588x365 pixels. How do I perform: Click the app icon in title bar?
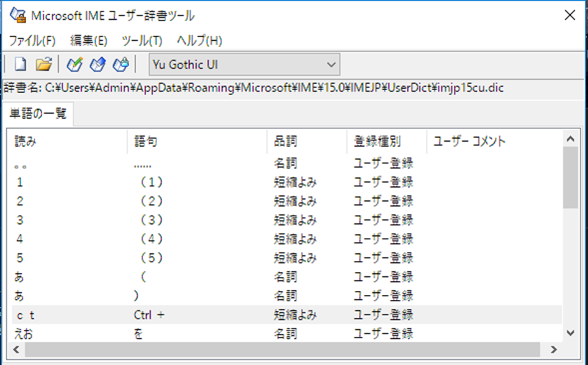(x=18, y=15)
